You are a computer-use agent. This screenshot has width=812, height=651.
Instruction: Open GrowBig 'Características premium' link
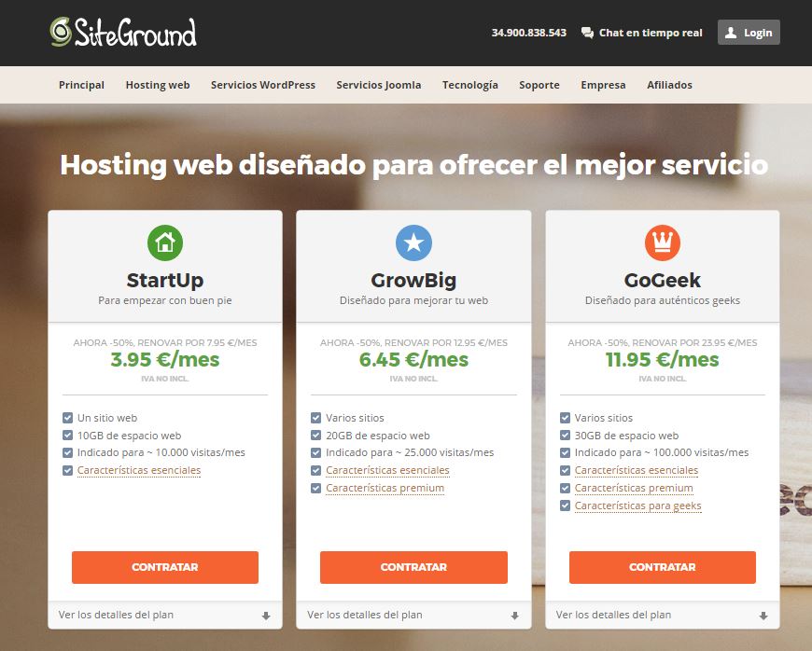click(385, 488)
